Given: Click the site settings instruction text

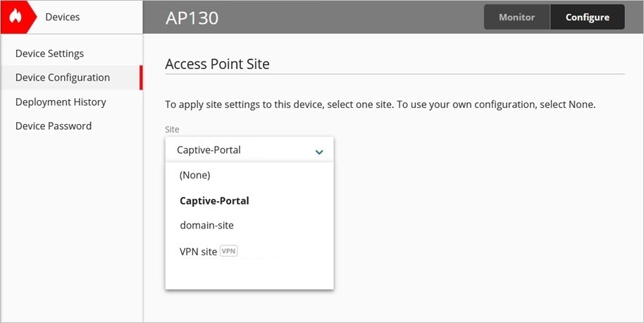Looking at the screenshot, I should pyautogui.click(x=380, y=104).
